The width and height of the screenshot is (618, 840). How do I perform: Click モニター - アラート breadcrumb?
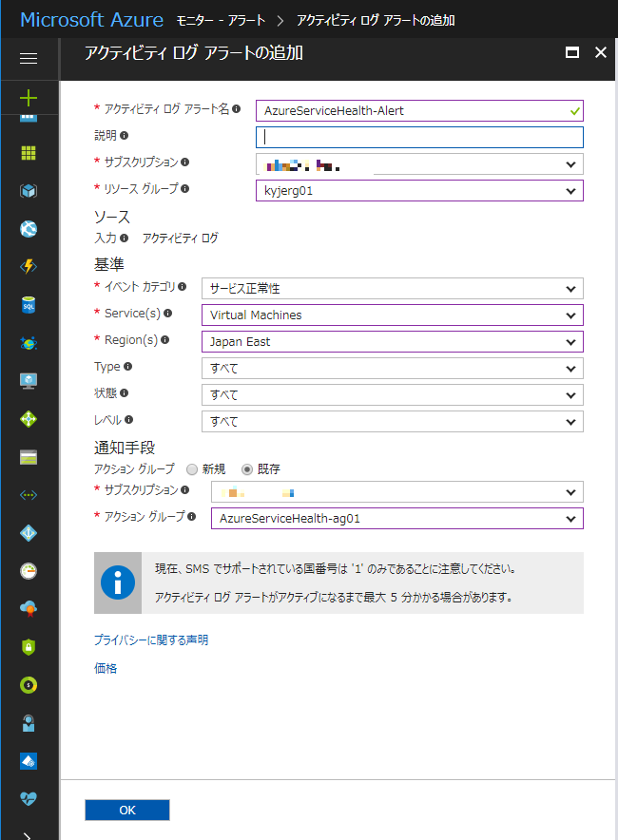pyautogui.click(x=221, y=20)
